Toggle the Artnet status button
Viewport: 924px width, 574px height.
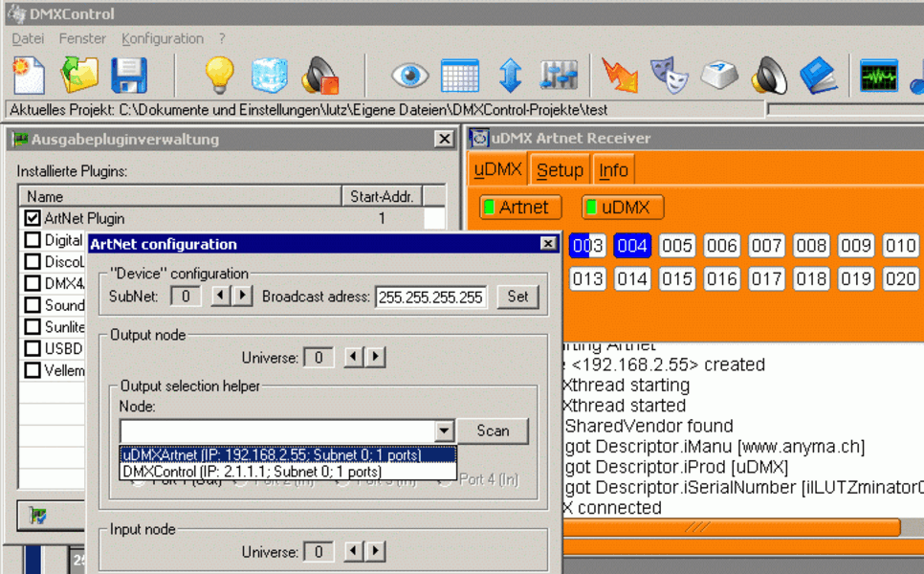tap(520, 208)
